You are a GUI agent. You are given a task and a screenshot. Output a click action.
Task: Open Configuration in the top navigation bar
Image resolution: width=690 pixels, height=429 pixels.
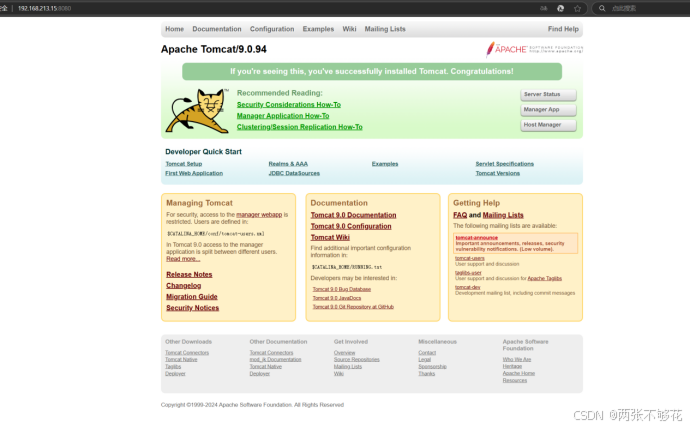click(x=272, y=29)
